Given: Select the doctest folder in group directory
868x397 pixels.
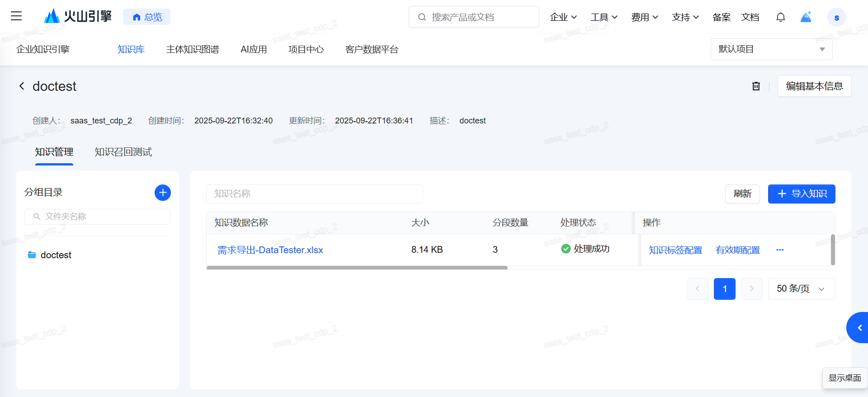Looking at the screenshot, I should click(x=56, y=255).
